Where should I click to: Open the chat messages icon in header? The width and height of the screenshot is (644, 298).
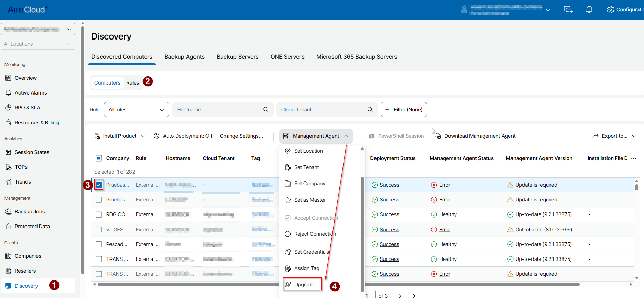pyautogui.click(x=568, y=10)
